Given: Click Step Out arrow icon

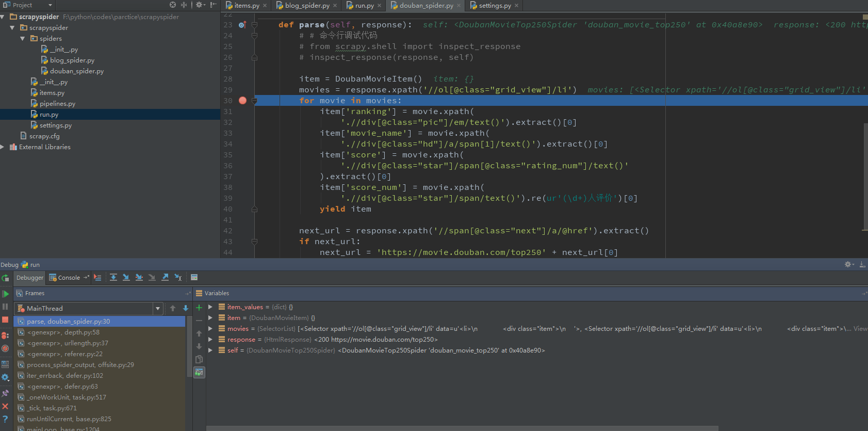Looking at the screenshot, I should (x=165, y=278).
